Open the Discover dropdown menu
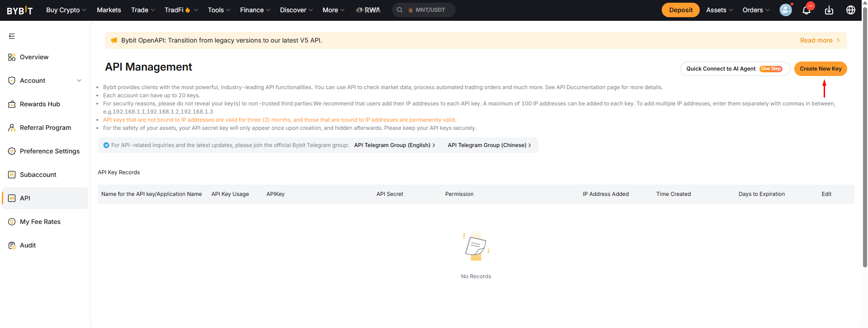This screenshot has width=868, height=328. coord(296,10)
